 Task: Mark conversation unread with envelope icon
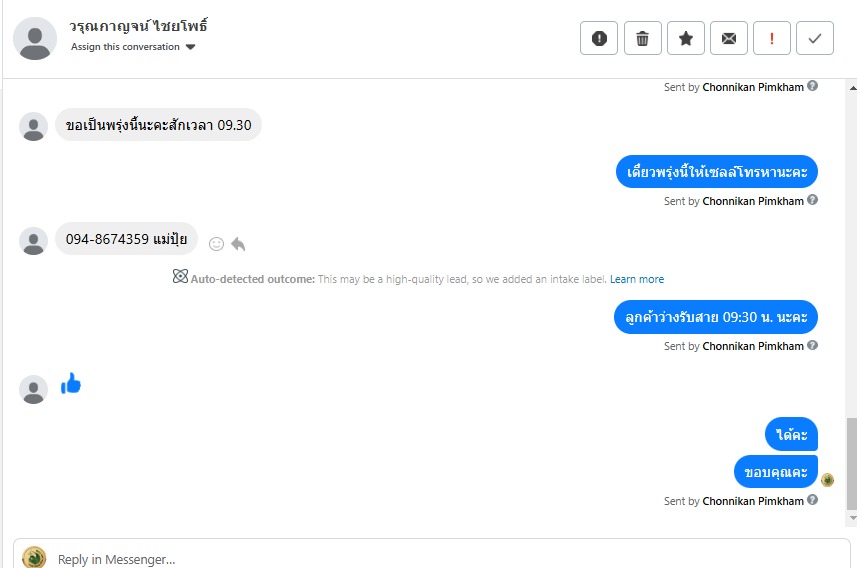(x=729, y=38)
